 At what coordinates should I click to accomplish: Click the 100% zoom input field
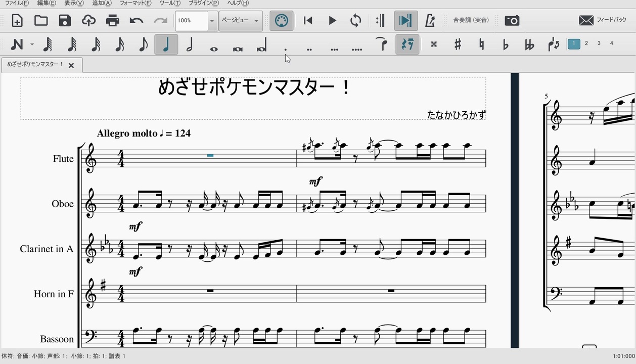pos(192,21)
